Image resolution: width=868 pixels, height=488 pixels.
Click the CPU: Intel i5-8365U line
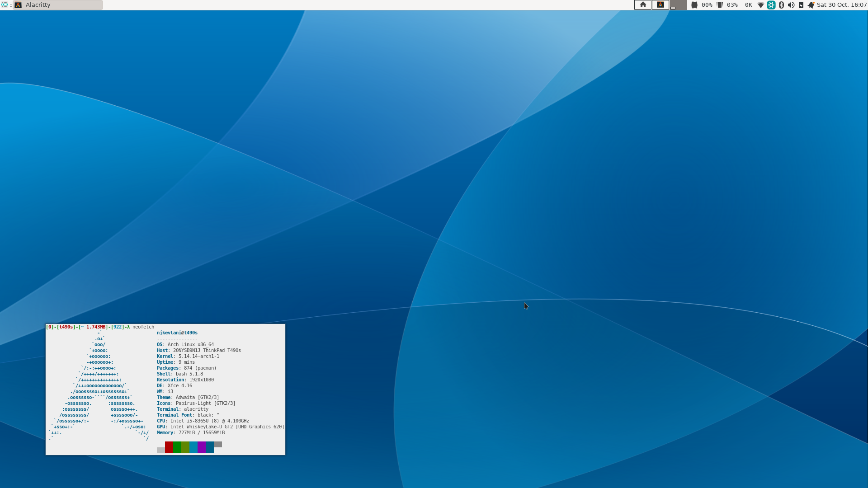click(203, 421)
